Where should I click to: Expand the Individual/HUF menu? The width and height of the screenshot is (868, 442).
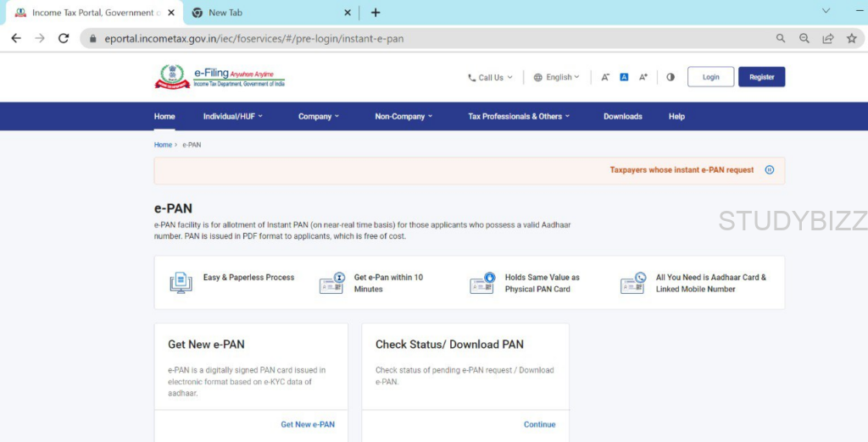pos(233,117)
